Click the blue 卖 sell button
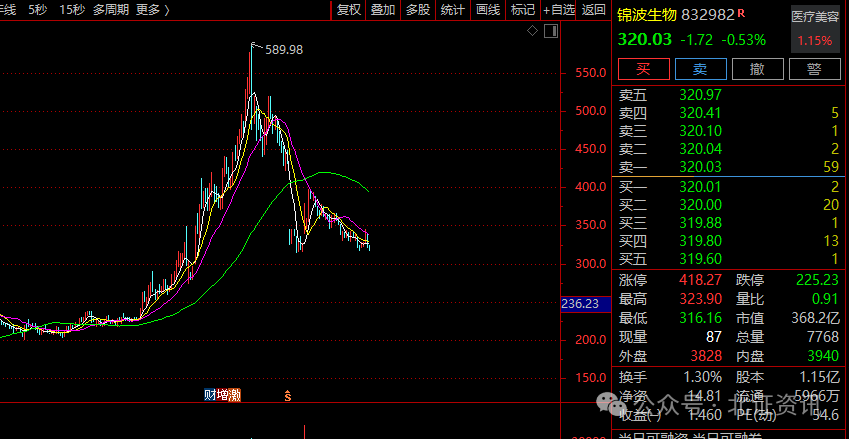The width and height of the screenshot is (849, 439). 701,69
